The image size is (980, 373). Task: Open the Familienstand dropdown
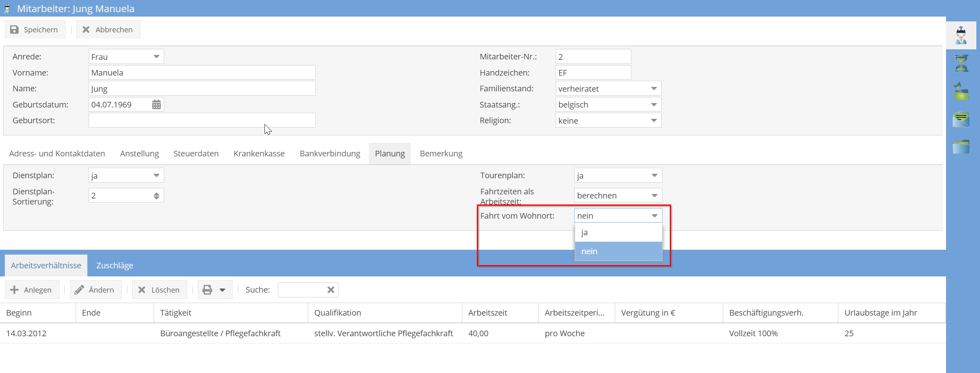click(654, 89)
